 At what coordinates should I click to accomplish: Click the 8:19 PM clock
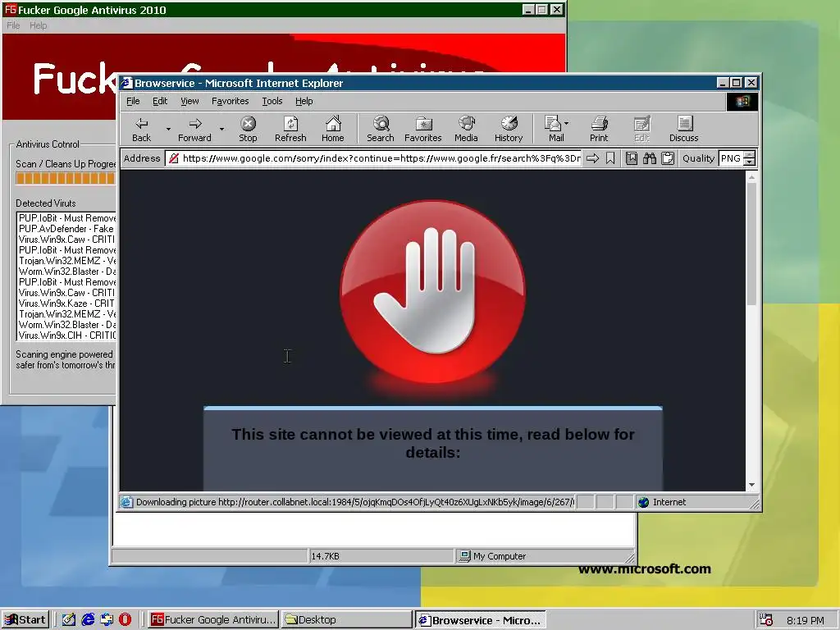(x=806, y=620)
